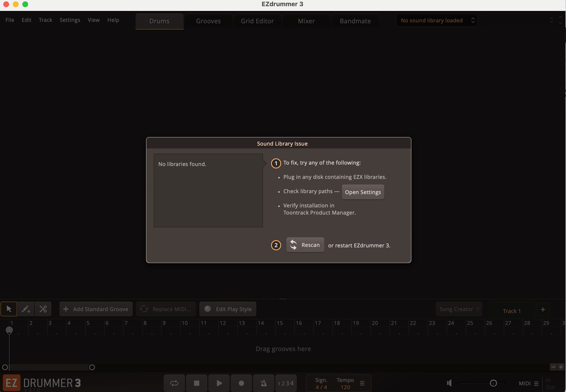Click Add Standard Groove button

point(96,309)
